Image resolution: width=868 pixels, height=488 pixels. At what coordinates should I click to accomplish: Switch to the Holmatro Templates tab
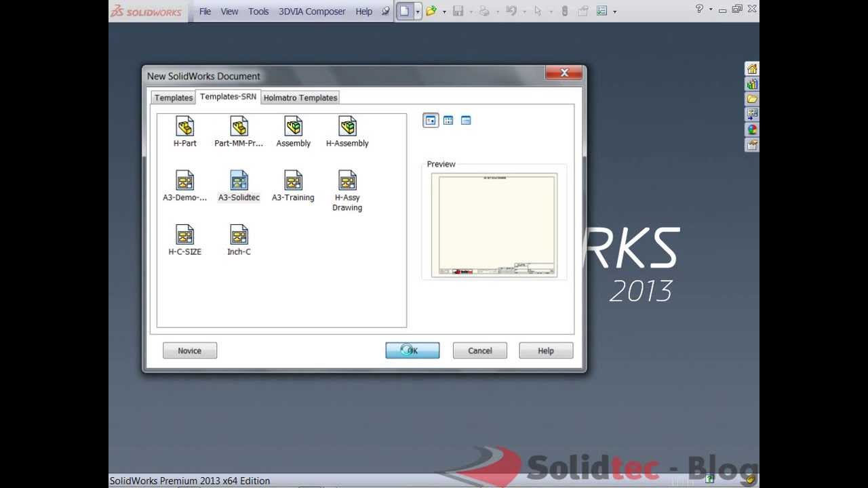coord(300,98)
